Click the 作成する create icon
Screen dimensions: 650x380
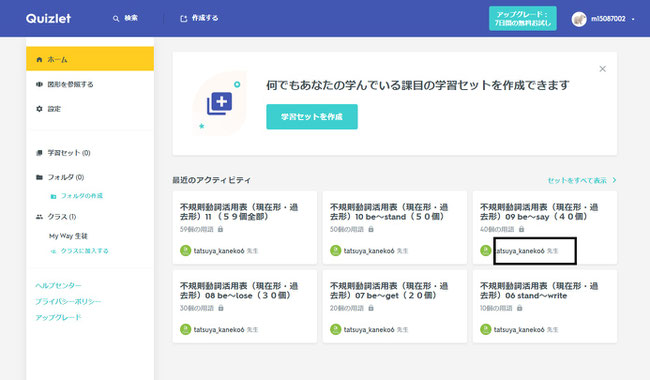tap(184, 19)
